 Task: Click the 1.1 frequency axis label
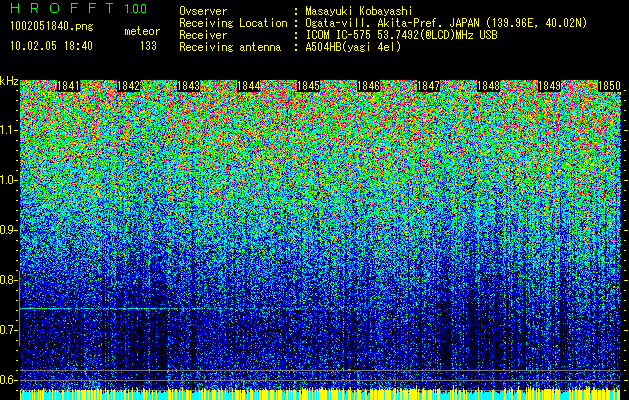(x=9, y=130)
